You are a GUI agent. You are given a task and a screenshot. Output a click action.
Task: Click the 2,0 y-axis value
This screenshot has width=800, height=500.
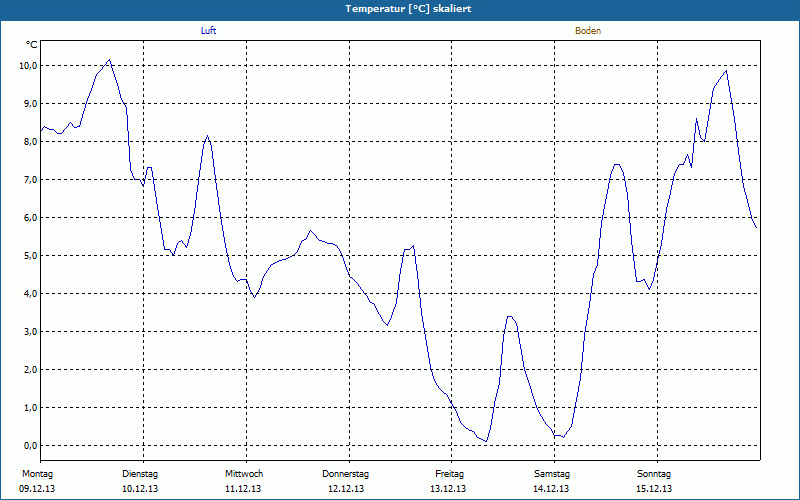(31, 369)
